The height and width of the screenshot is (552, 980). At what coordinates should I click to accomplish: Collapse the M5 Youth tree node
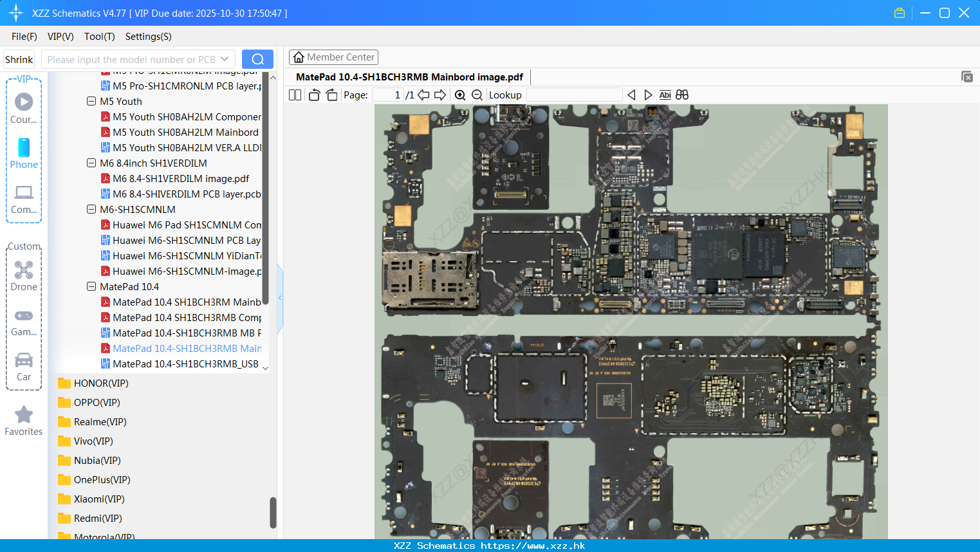tap(91, 101)
